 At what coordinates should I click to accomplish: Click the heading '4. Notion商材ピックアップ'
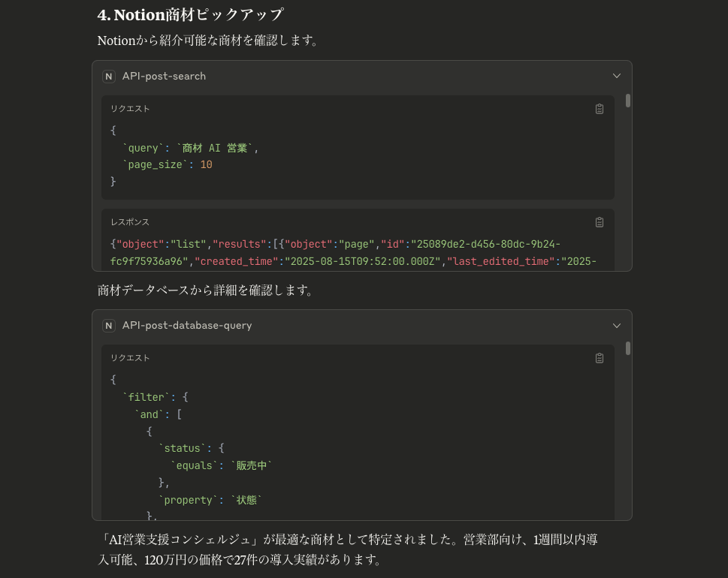click(x=190, y=15)
